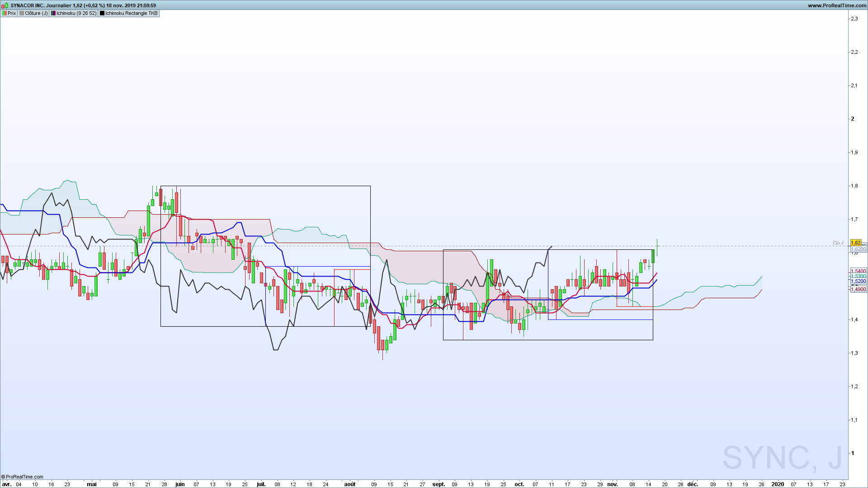Click the 1,4 price scale label
The width and height of the screenshot is (868, 488).
pyautogui.click(x=854, y=319)
